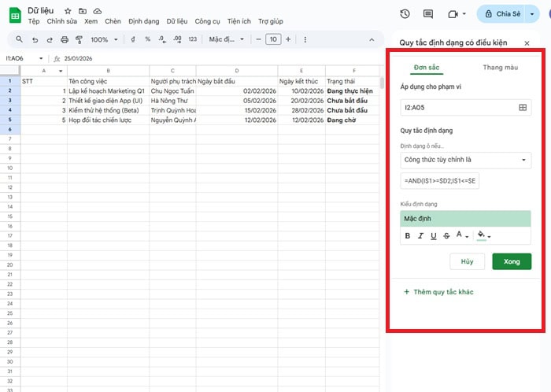551x392 pixels.
Task: Toggle strikethrough in format style
Action: click(x=447, y=235)
